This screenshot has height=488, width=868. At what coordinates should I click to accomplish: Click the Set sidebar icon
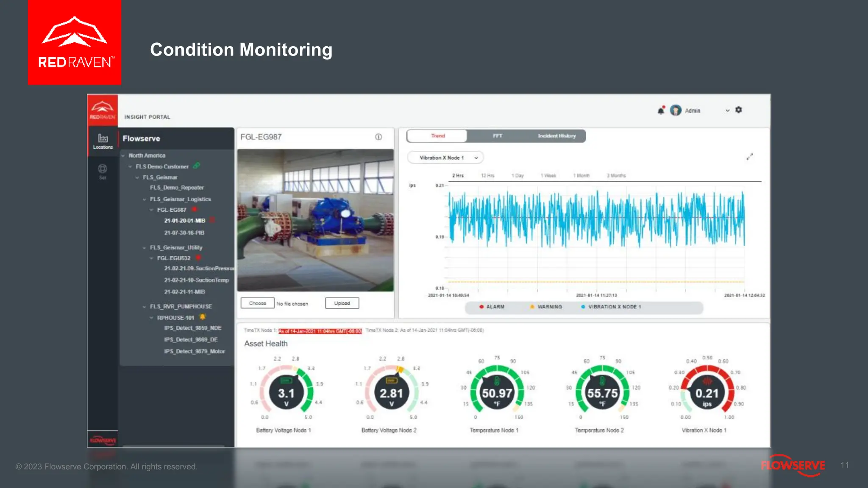click(x=103, y=172)
